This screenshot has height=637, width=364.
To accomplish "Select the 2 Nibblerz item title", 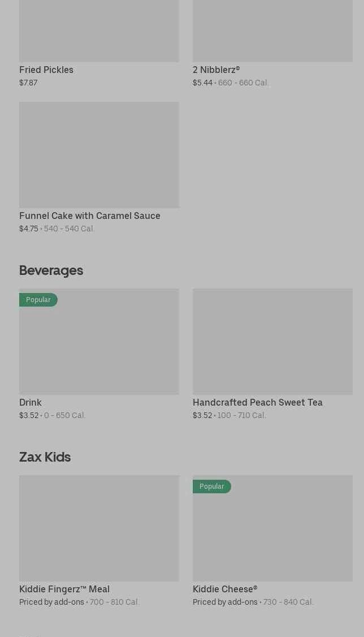I will (x=216, y=70).
